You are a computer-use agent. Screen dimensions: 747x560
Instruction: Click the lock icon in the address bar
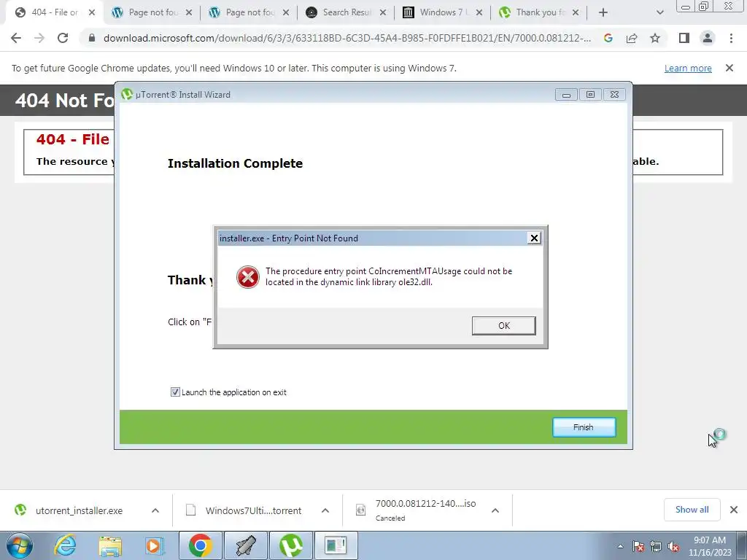pyautogui.click(x=92, y=38)
